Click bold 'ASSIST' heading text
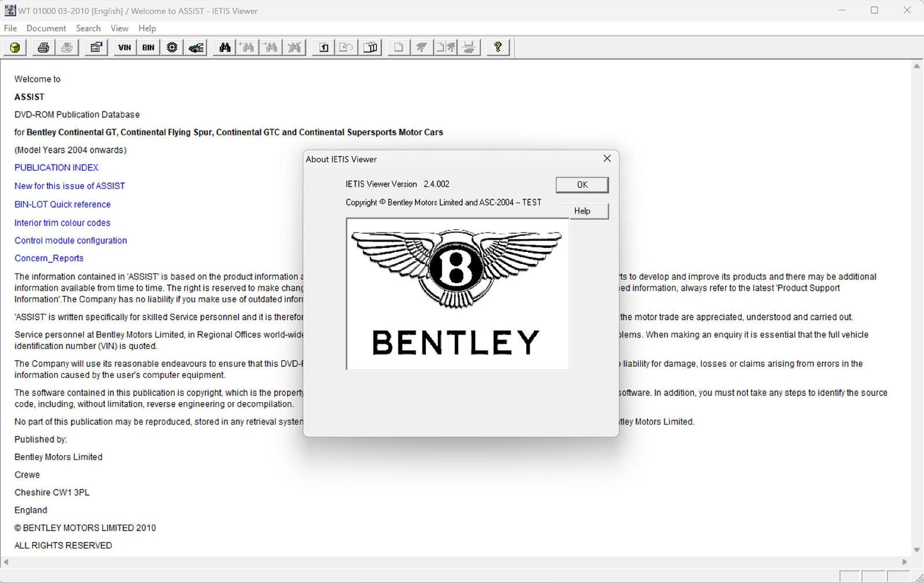 click(x=29, y=97)
